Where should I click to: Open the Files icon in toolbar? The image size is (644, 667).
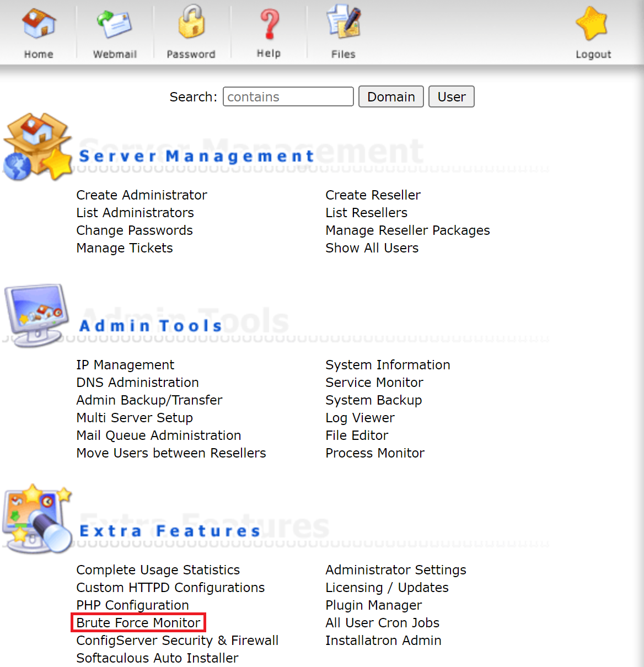[344, 22]
